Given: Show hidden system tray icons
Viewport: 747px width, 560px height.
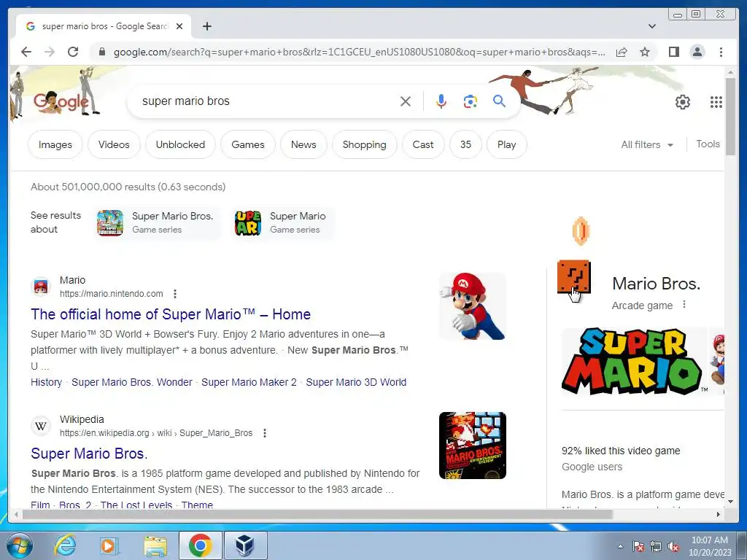Looking at the screenshot, I should pos(620,546).
